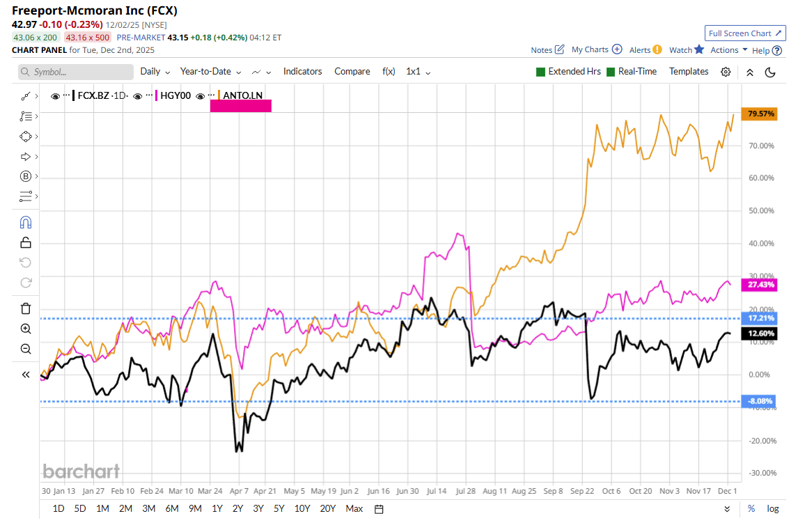Zoom in using the magnifier plus icon
This screenshot has width=805, height=532.
pyautogui.click(x=26, y=329)
